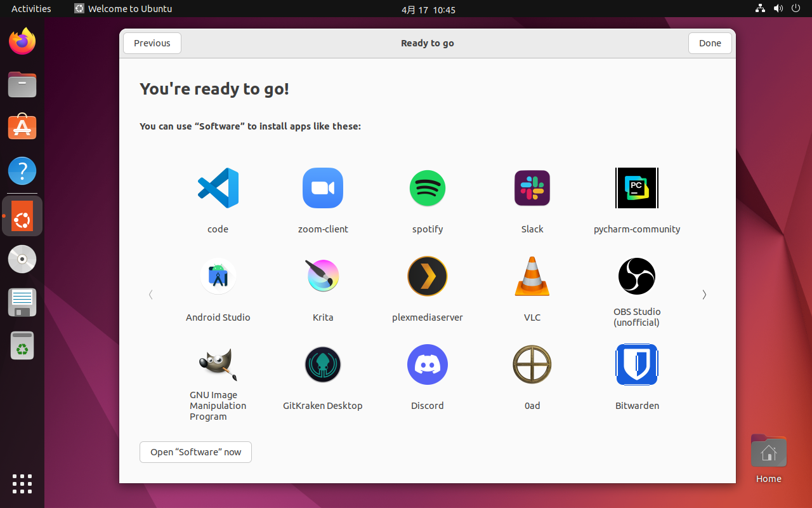Show the next page of apps
Image resolution: width=812 pixels, height=508 pixels.
704,295
